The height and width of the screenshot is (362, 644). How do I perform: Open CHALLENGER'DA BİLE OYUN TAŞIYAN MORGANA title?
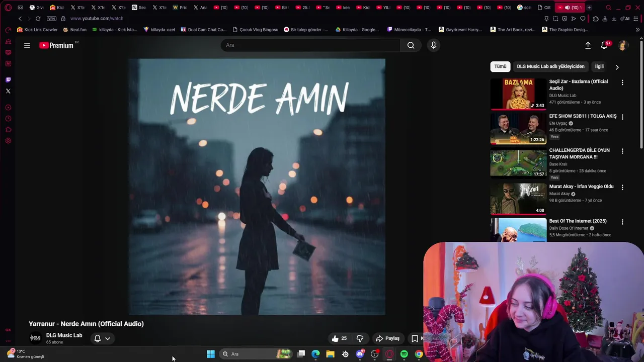pos(579,153)
